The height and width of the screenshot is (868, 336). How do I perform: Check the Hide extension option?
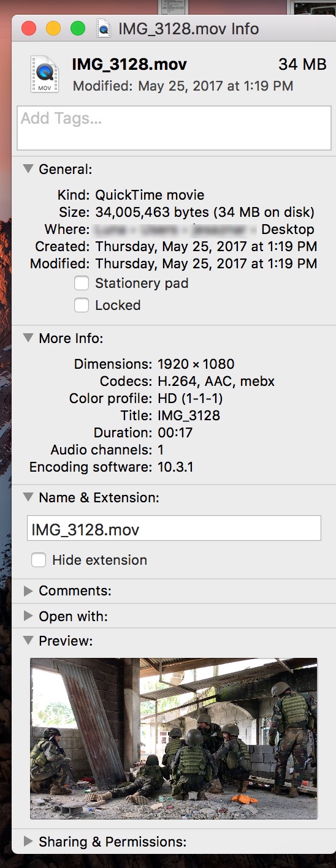pos(39,560)
